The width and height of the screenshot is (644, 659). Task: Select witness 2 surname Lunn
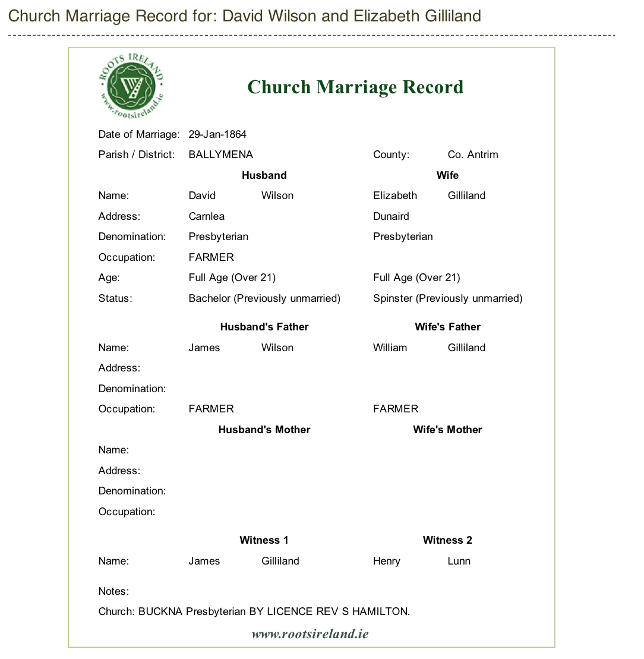coord(459,561)
